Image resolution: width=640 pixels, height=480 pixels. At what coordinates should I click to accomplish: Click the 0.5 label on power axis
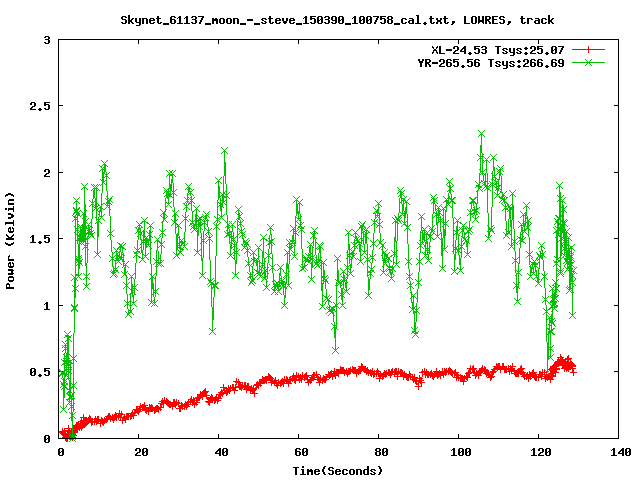tap(41, 372)
